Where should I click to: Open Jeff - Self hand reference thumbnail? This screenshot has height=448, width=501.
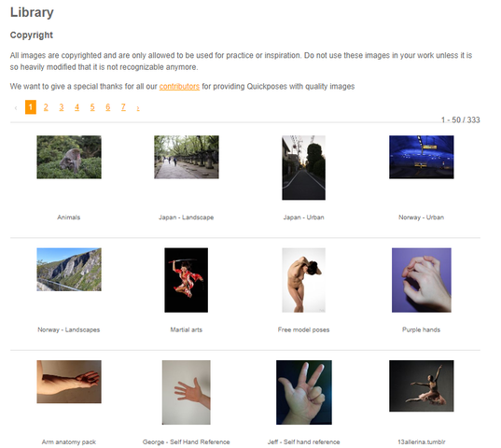304,392
